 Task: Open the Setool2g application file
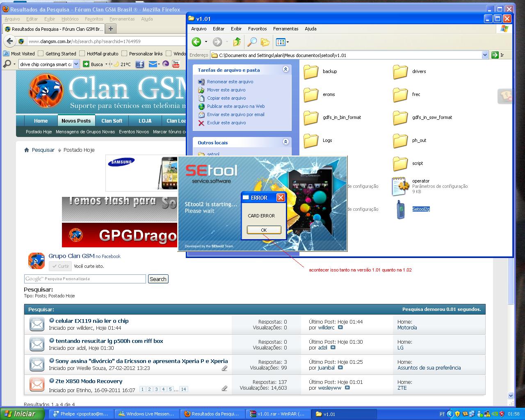click(x=420, y=209)
